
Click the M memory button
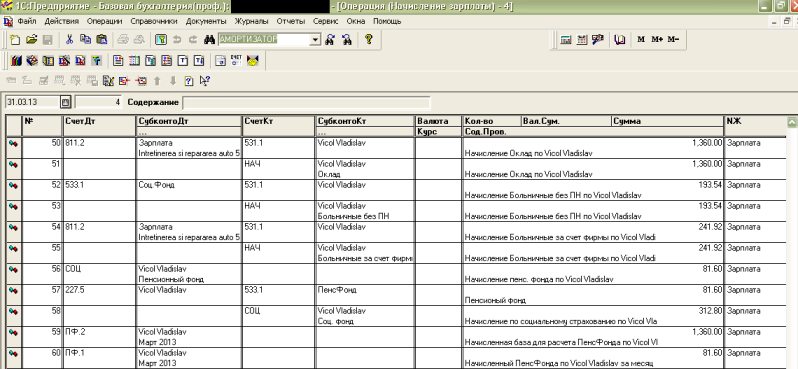pos(641,39)
